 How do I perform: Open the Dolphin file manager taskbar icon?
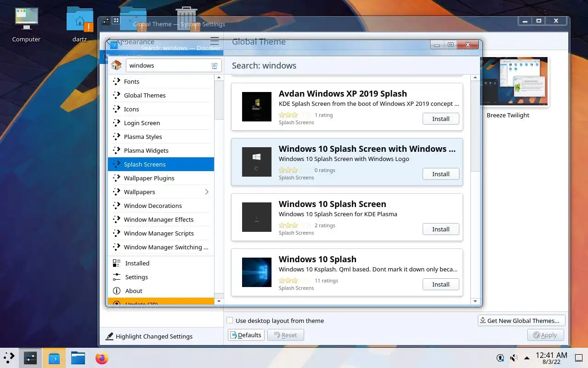point(78,357)
